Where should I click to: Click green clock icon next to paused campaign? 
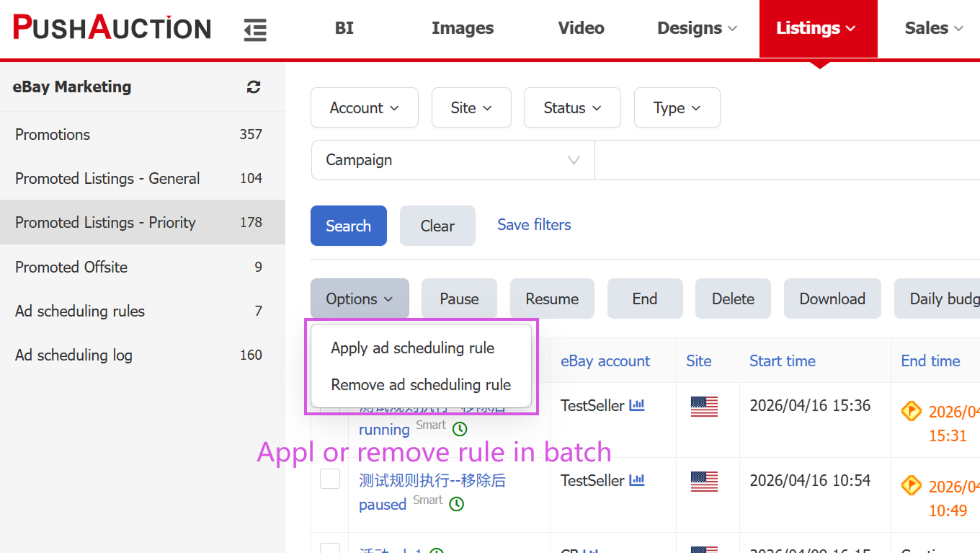(456, 504)
